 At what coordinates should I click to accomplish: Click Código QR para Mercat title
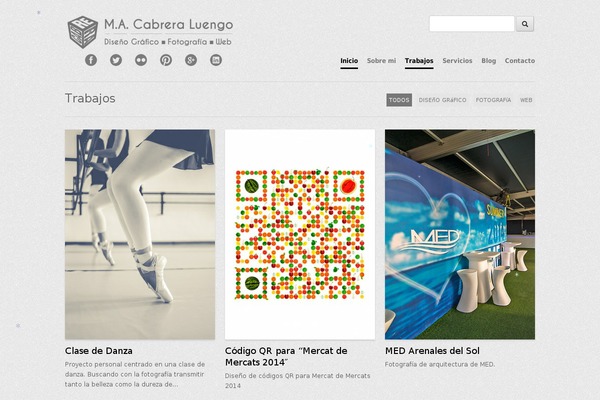coord(286,357)
